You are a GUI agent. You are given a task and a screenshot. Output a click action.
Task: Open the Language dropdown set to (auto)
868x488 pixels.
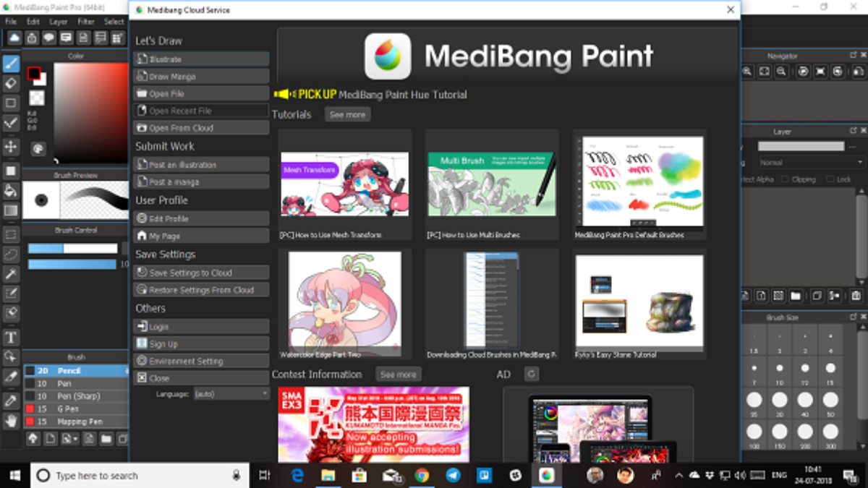(231, 394)
